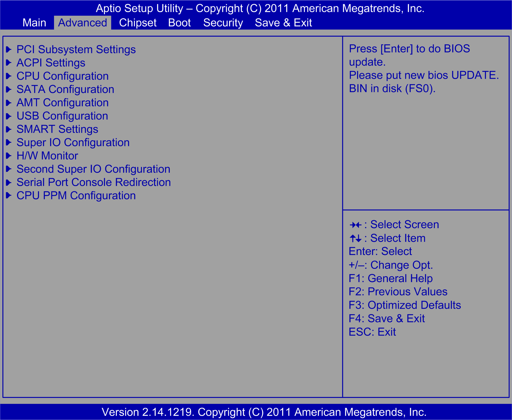Viewport: 512px width, 420px height.
Task: Click arrow beside CPU PPM Configuration
Action: pos(9,195)
